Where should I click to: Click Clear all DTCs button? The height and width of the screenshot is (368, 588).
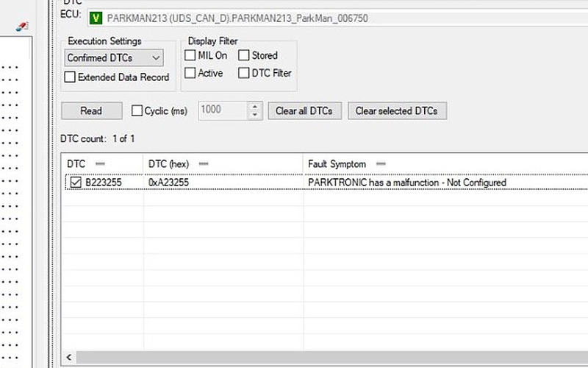coord(304,111)
